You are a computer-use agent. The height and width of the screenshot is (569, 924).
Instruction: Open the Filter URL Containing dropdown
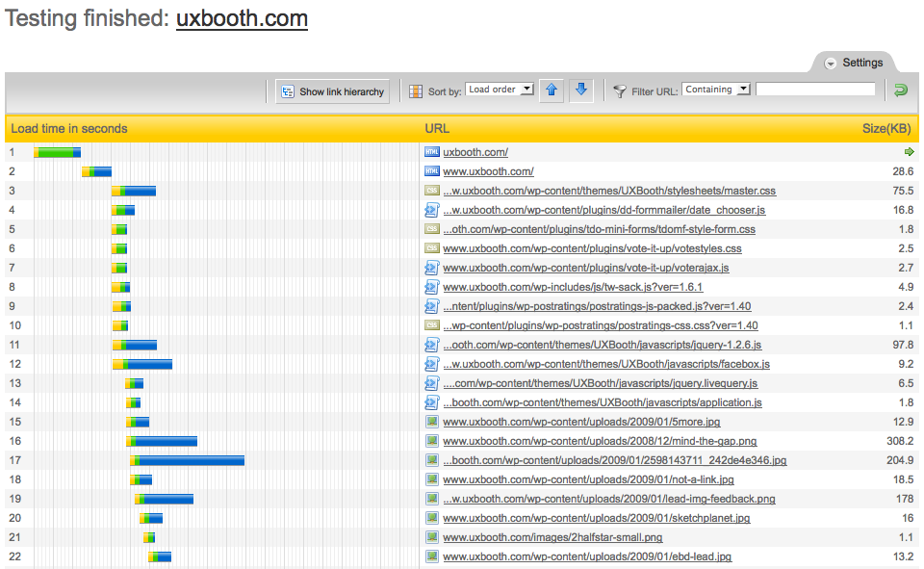(x=716, y=89)
